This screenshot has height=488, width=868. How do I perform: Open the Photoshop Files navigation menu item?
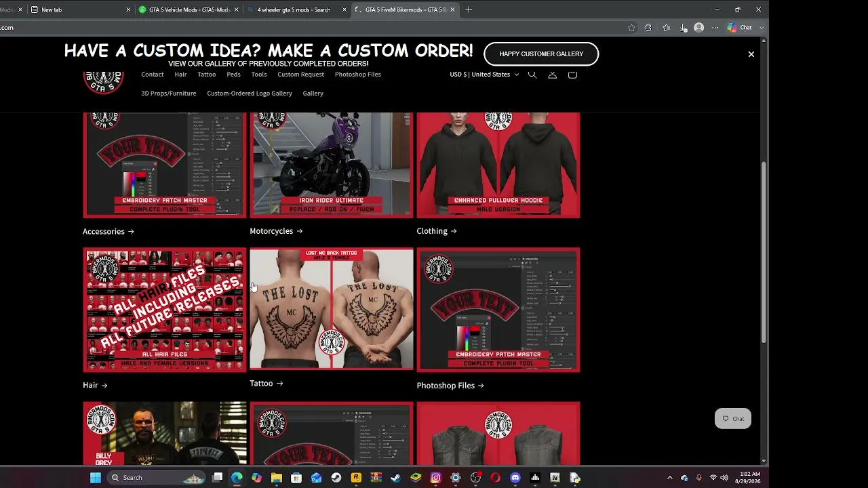(x=357, y=75)
